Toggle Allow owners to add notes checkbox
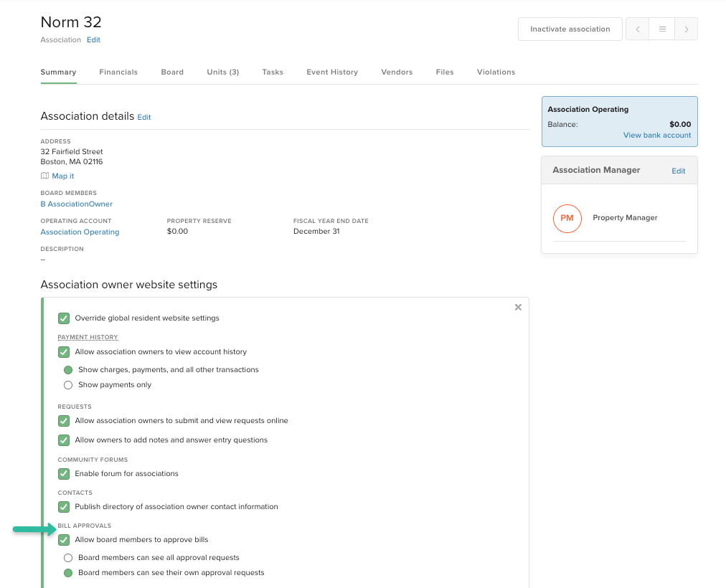This screenshot has width=726, height=588. point(64,440)
